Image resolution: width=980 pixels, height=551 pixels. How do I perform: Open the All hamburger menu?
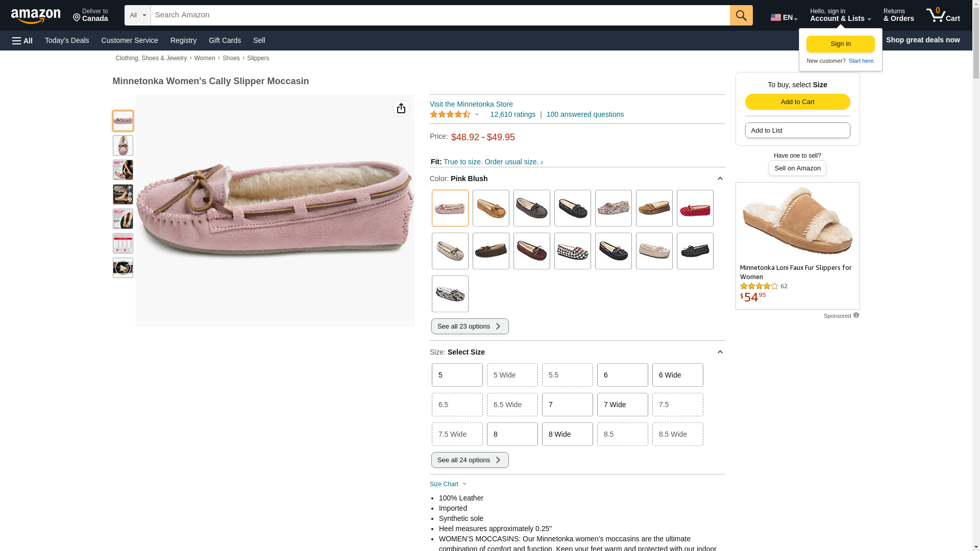[22, 40]
